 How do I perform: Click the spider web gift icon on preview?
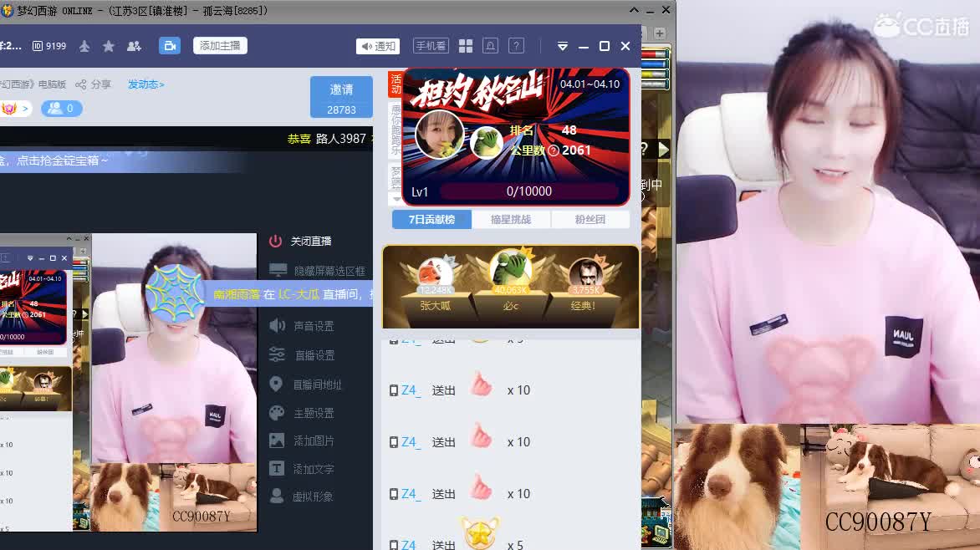176,293
